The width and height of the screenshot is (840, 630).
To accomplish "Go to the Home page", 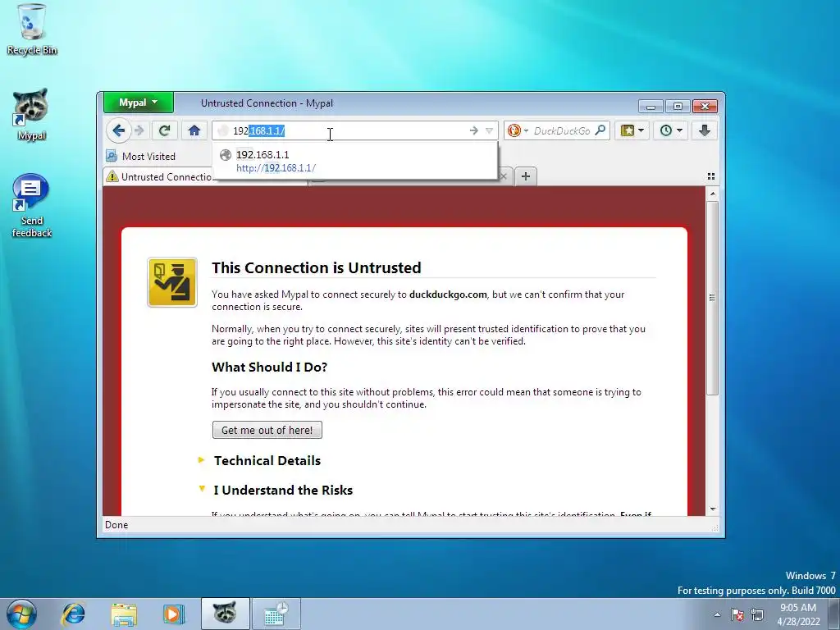I will pos(194,130).
